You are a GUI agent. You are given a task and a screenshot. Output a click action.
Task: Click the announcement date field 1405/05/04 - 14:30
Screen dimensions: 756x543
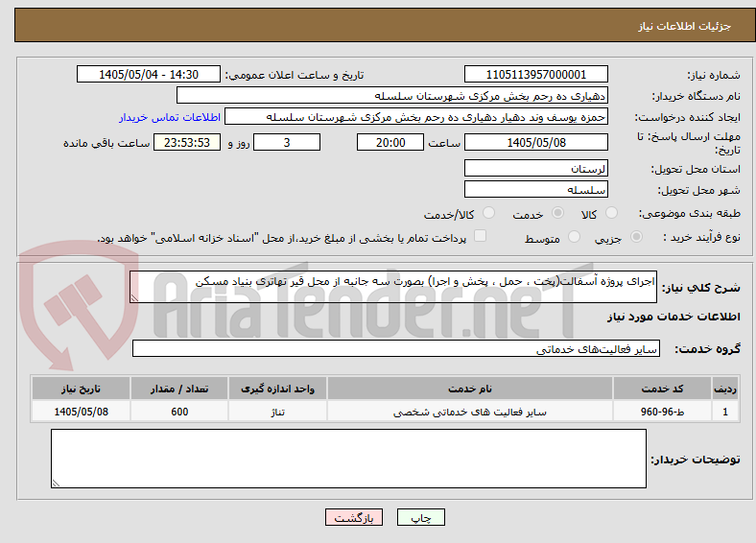pos(149,74)
